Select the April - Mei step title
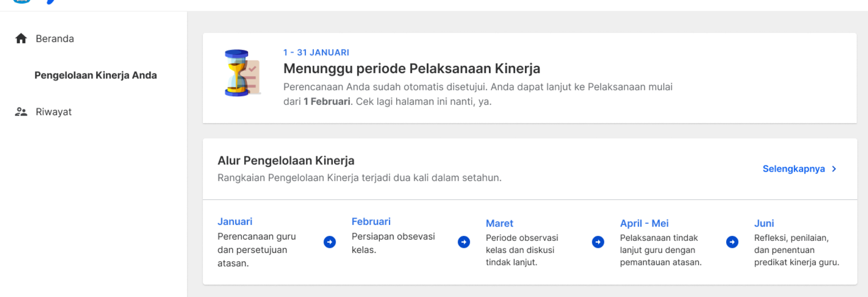 (x=644, y=223)
